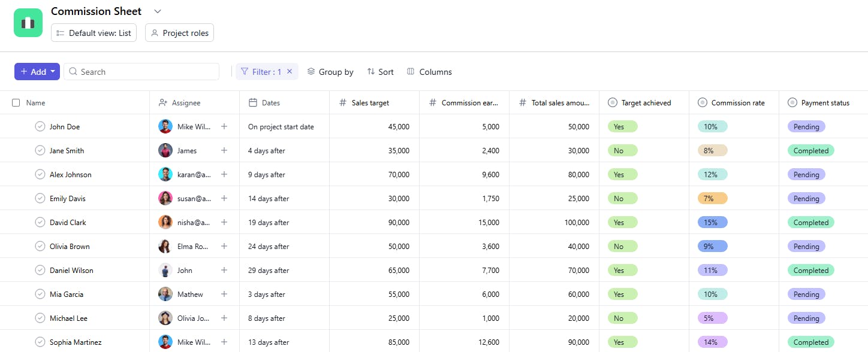This screenshot has width=868, height=352.
Task: Expand the Commission Sheet title dropdown chevron
Action: tap(158, 11)
